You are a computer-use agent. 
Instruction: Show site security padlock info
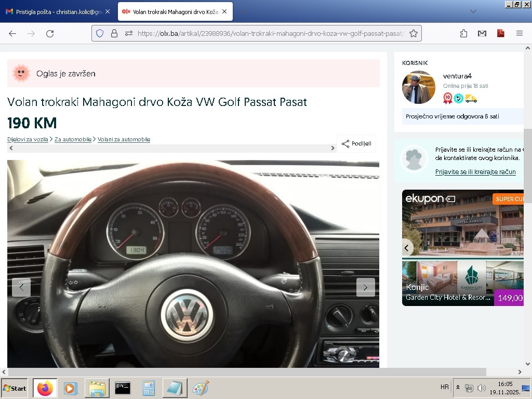(x=114, y=33)
